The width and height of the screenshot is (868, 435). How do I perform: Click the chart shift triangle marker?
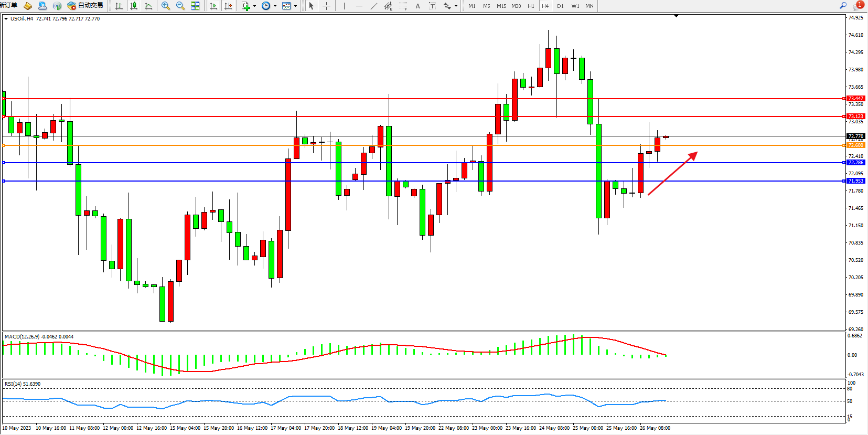(x=676, y=16)
